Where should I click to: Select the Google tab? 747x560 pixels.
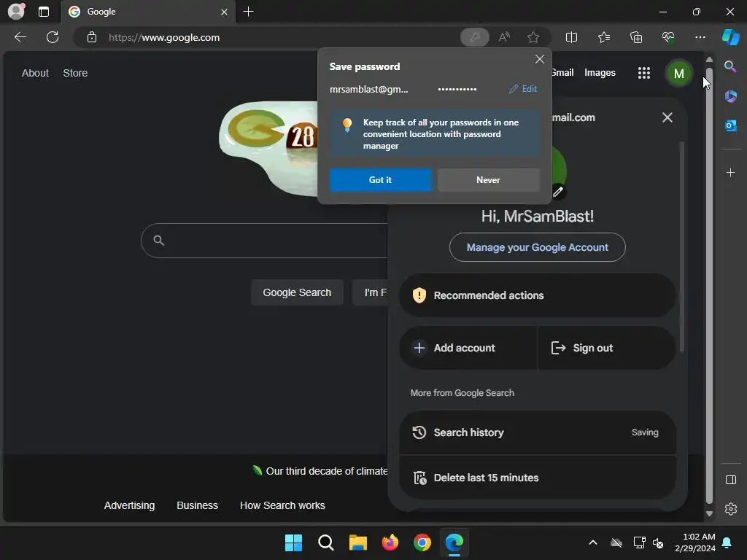(x=147, y=12)
